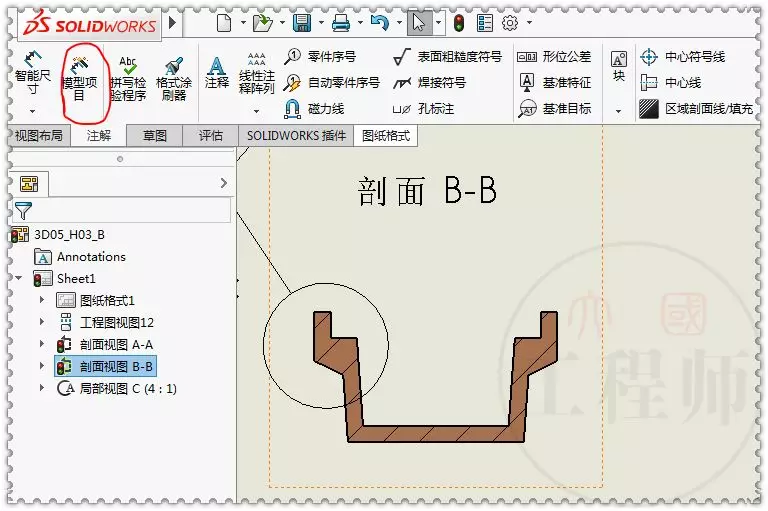Image resolution: width=768 pixels, height=511 pixels.
Task: Expand the SOLIDWORKS main menu arrow
Action: [172, 23]
